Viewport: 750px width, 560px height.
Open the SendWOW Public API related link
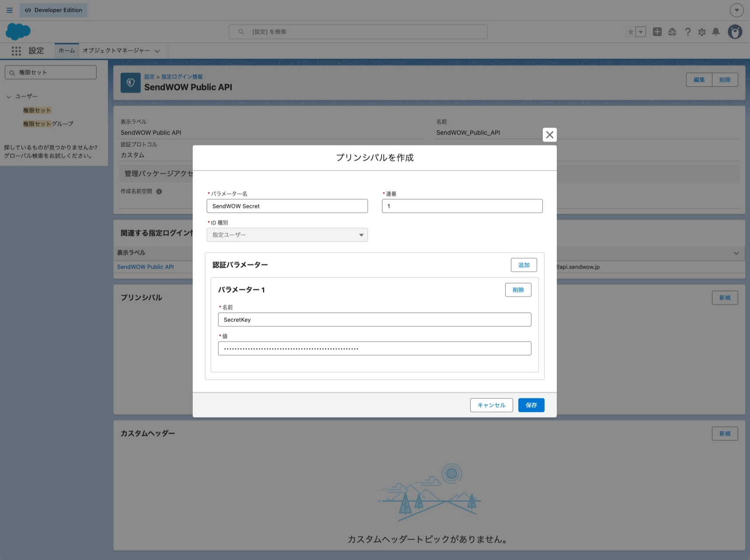146,267
